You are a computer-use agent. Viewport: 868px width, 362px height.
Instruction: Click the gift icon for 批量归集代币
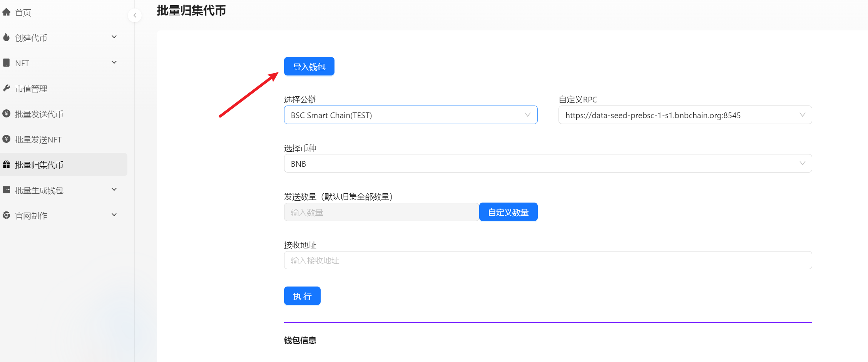[7, 165]
